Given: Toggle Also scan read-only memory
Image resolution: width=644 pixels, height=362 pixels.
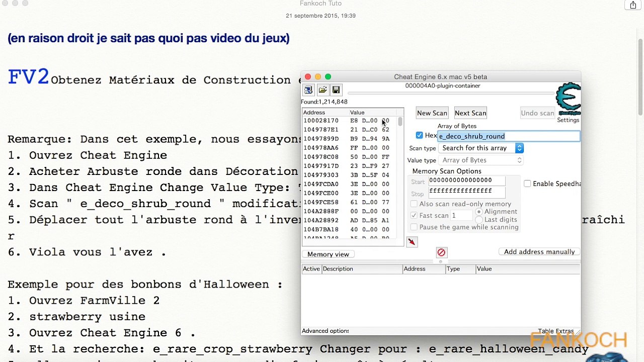Looking at the screenshot, I should [414, 204].
